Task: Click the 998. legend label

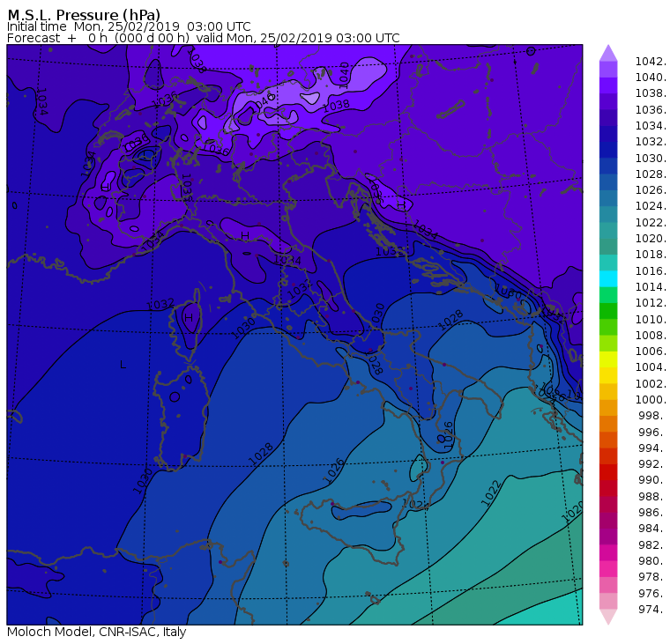Action: pos(652,416)
